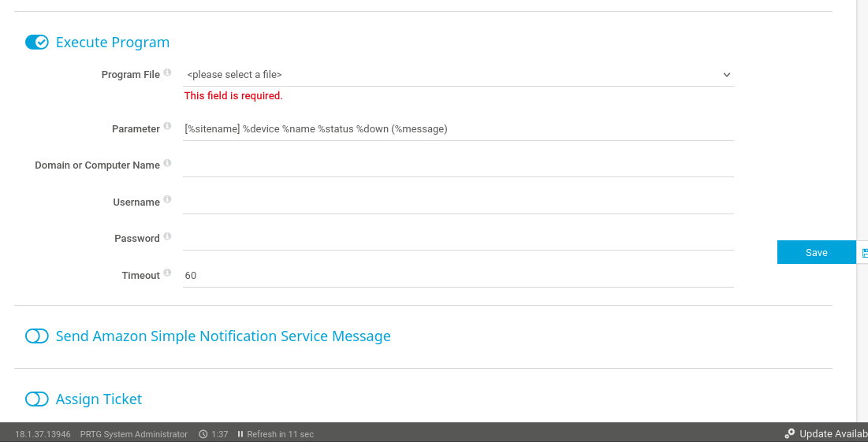Click the Password input field
This screenshot has width=868, height=442.
pyautogui.click(x=458, y=239)
